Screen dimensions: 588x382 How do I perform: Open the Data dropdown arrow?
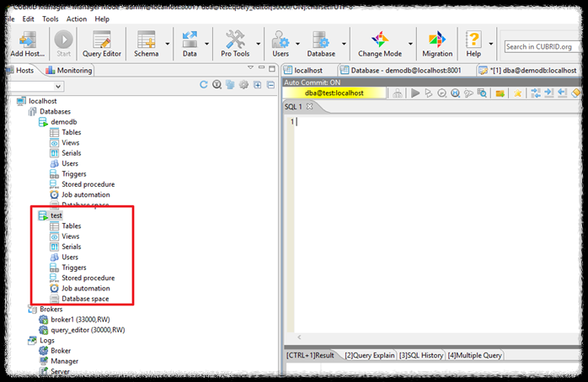pos(206,44)
